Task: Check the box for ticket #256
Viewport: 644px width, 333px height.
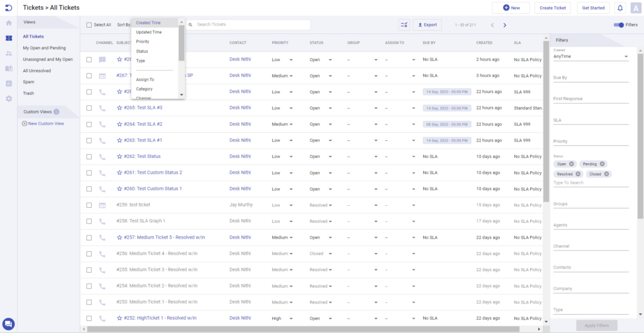Action: (x=89, y=254)
